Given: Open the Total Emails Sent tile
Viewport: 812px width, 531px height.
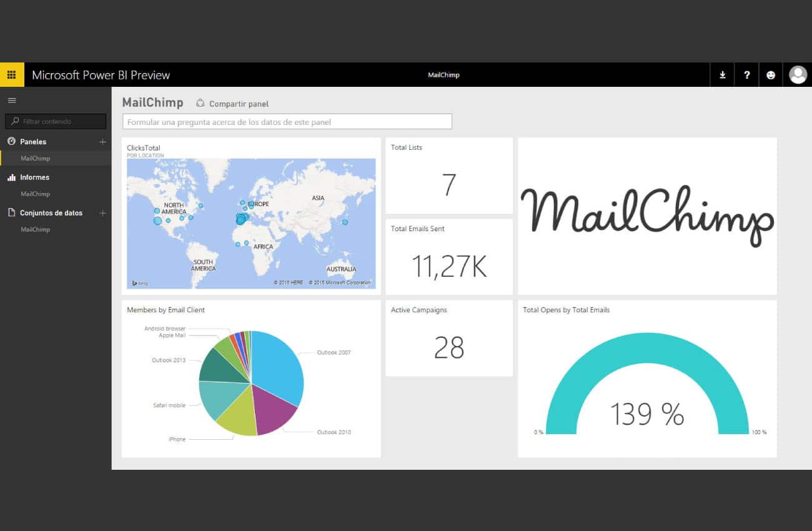Looking at the screenshot, I should [x=449, y=257].
